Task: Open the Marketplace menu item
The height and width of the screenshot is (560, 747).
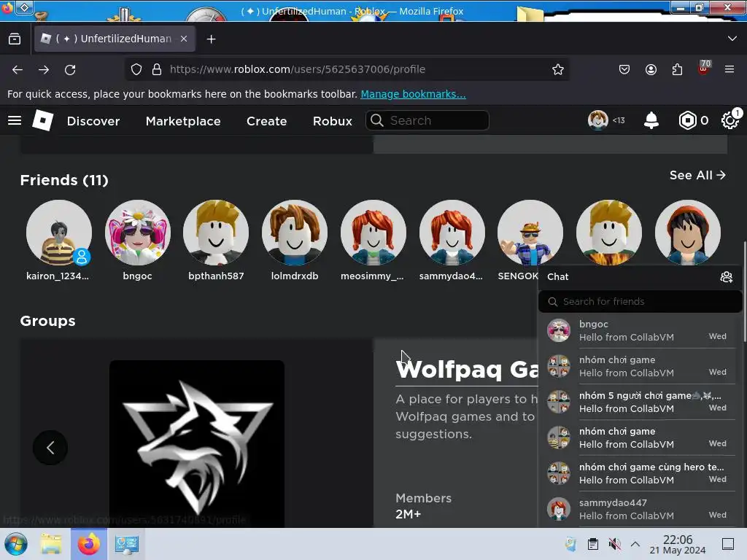Action: 183,121
